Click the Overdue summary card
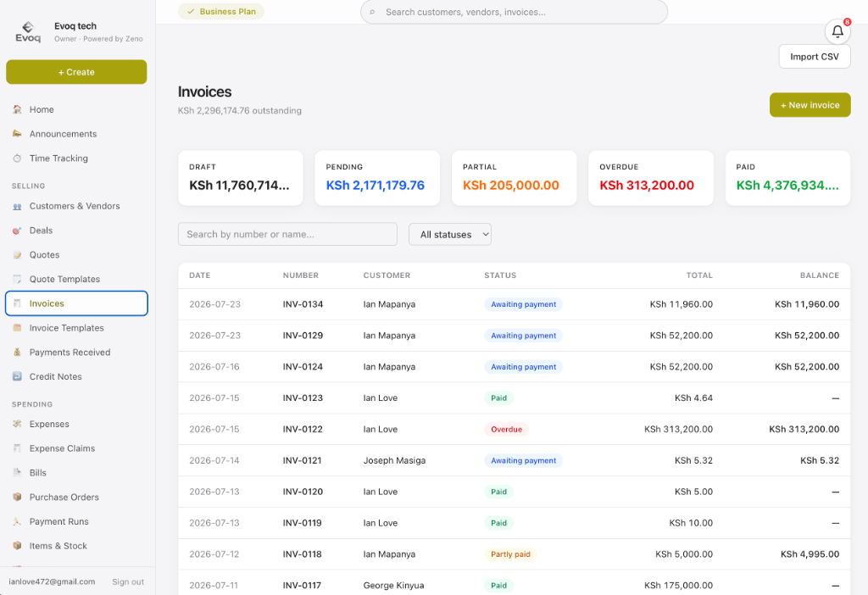 tap(651, 178)
